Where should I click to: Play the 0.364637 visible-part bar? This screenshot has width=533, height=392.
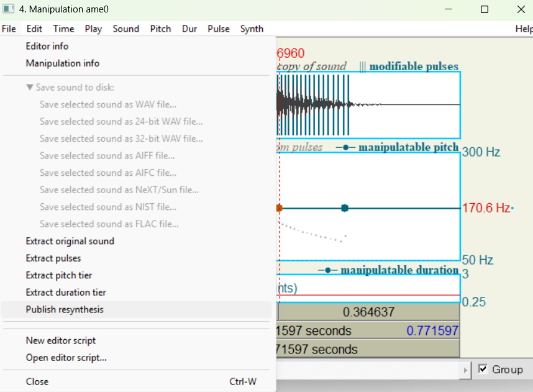tap(369, 312)
